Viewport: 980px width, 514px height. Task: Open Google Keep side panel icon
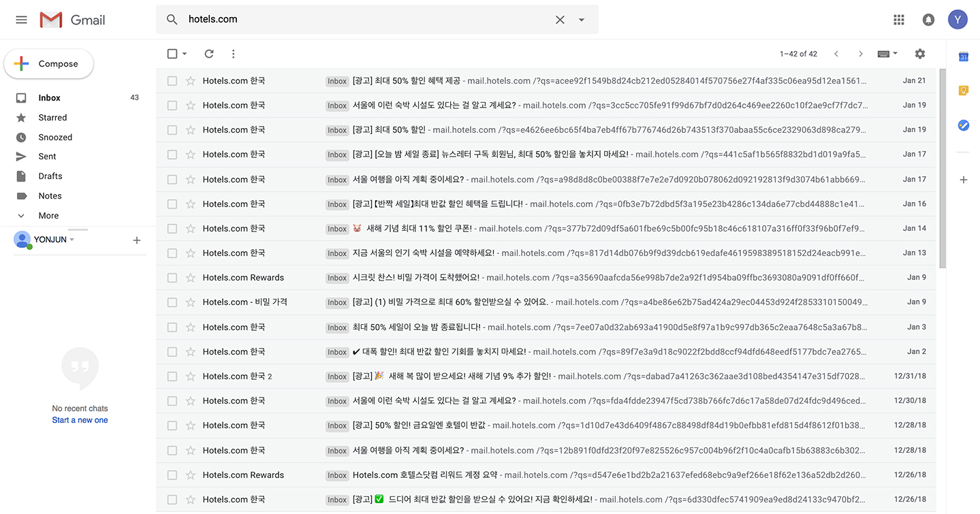pos(964,91)
